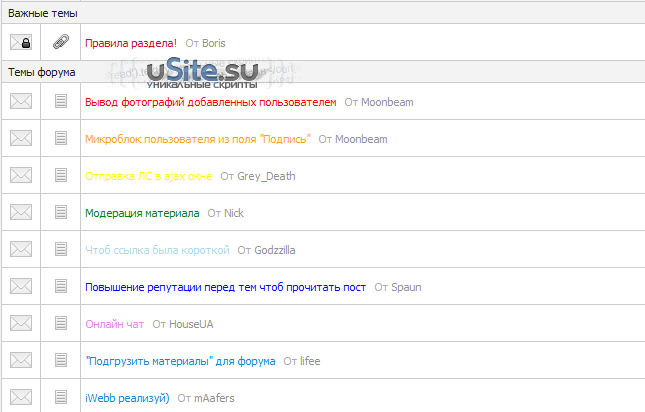Open topic Вывод фотографий добавленных пользователем
The image size is (645, 412).
tap(211, 102)
